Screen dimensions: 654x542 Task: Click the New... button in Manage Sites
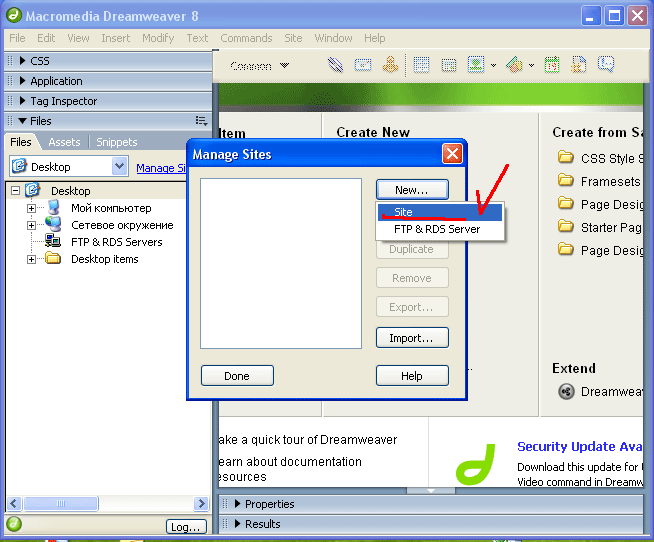(412, 190)
